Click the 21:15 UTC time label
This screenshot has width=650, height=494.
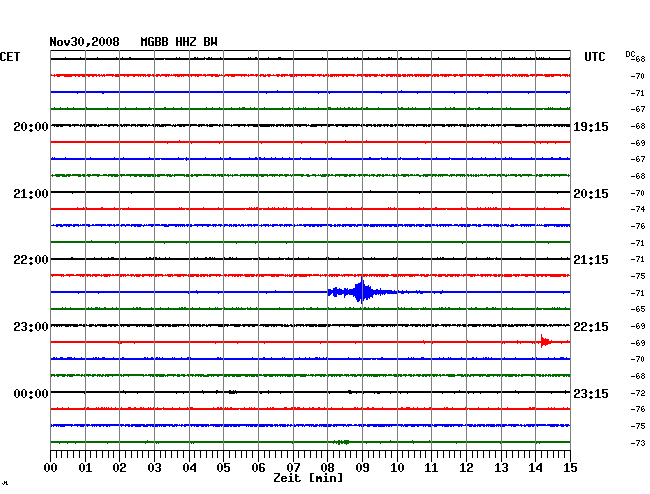click(x=591, y=260)
